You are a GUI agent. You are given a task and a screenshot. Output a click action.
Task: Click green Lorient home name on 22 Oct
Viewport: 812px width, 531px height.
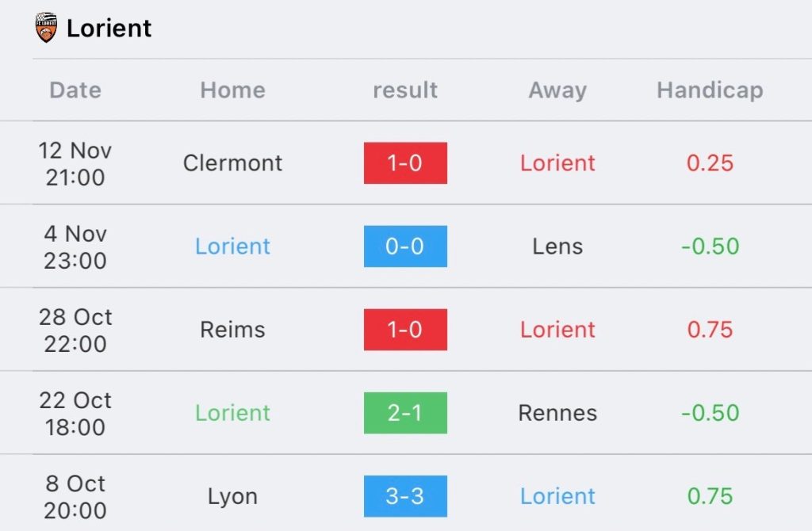232,413
